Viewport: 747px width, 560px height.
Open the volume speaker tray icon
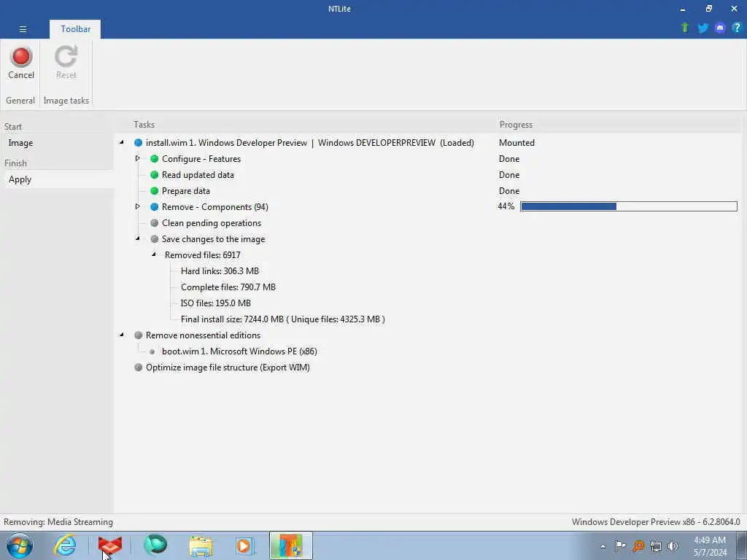[673, 546]
